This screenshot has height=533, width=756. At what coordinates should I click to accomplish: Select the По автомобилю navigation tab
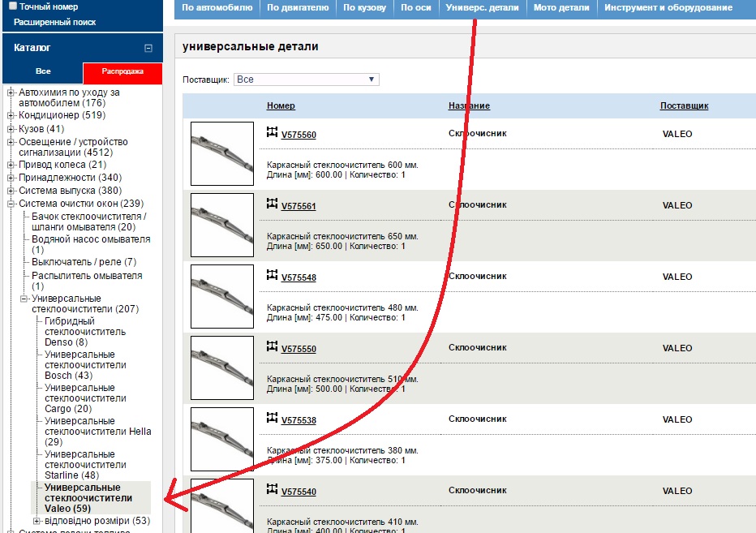[216, 8]
